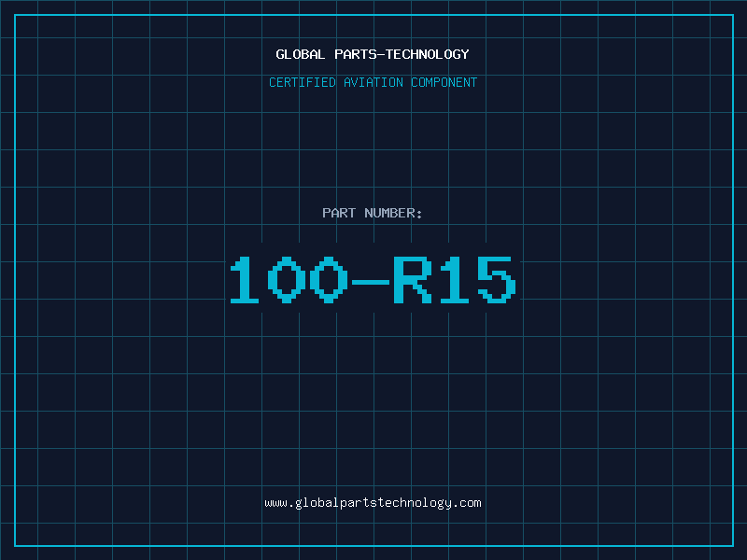Click the PART NUMBER: label
The image size is (747, 560).
coord(373,213)
